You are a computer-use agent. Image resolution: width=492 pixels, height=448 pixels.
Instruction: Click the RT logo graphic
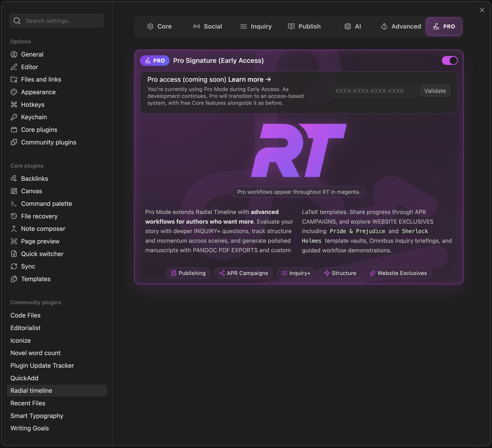(x=299, y=150)
